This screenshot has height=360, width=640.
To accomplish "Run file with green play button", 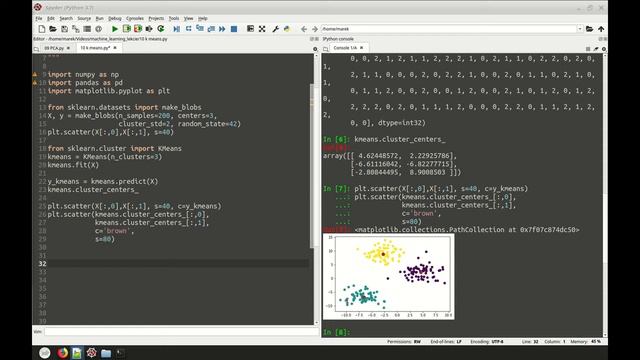I will pyautogui.click(x=115, y=29).
